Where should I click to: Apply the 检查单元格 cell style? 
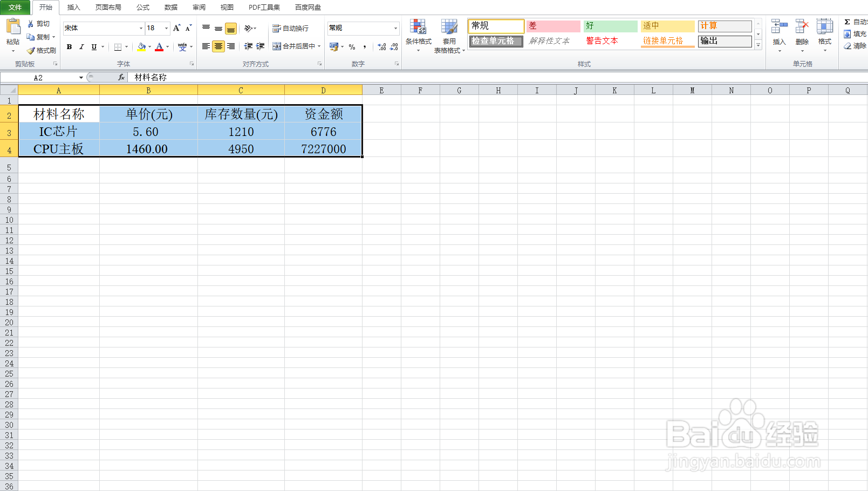coord(496,41)
